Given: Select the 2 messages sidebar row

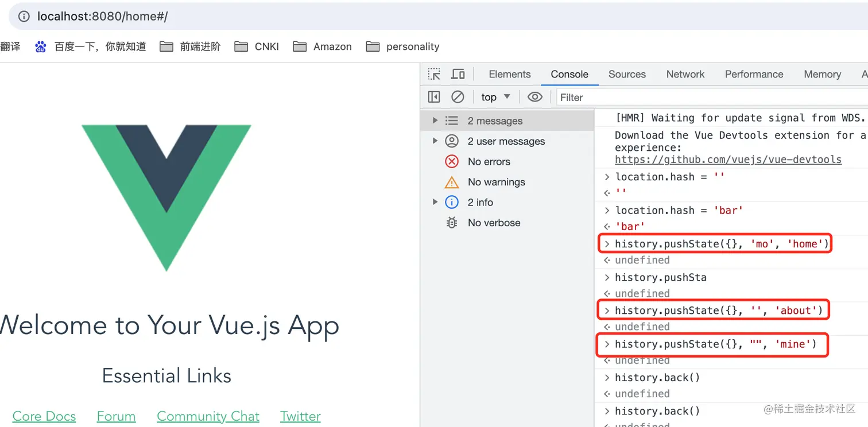Looking at the screenshot, I should [x=507, y=121].
